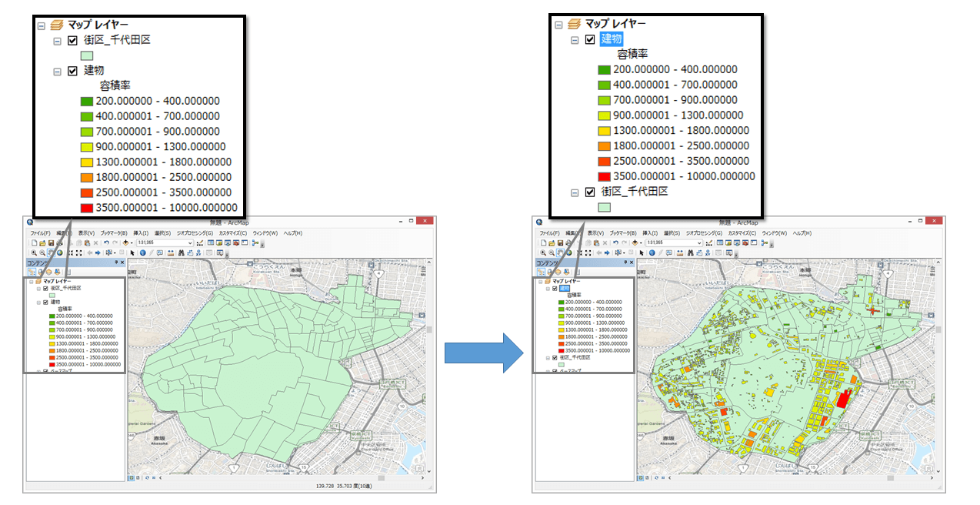Click Identify tool in left ArcMap window
This screenshot has width=980, height=505.
point(142,252)
